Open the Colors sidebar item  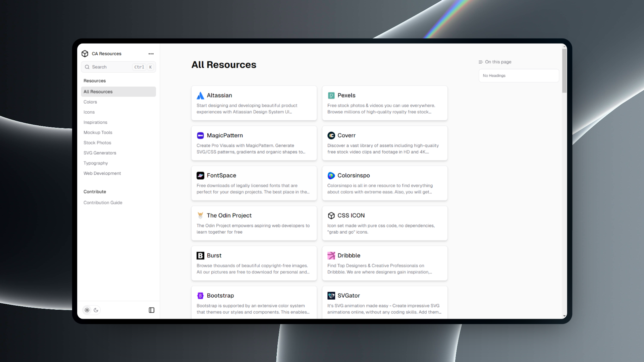[90, 102]
